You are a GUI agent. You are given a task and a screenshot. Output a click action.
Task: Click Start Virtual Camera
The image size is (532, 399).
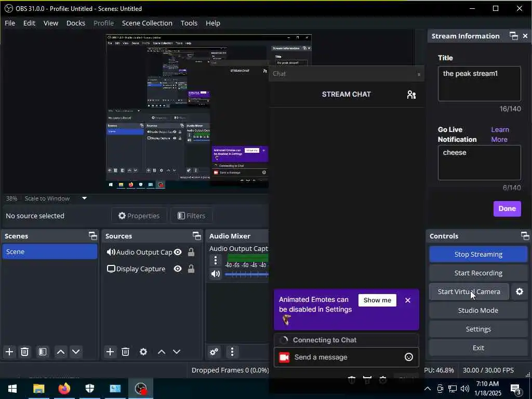[x=469, y=292]
